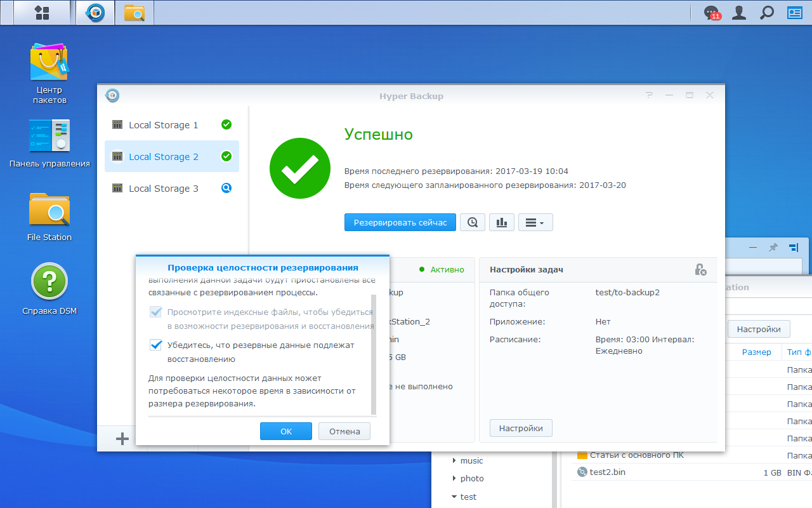
Task: Select the Local Storage 2 task
Action: click(172, 156)
